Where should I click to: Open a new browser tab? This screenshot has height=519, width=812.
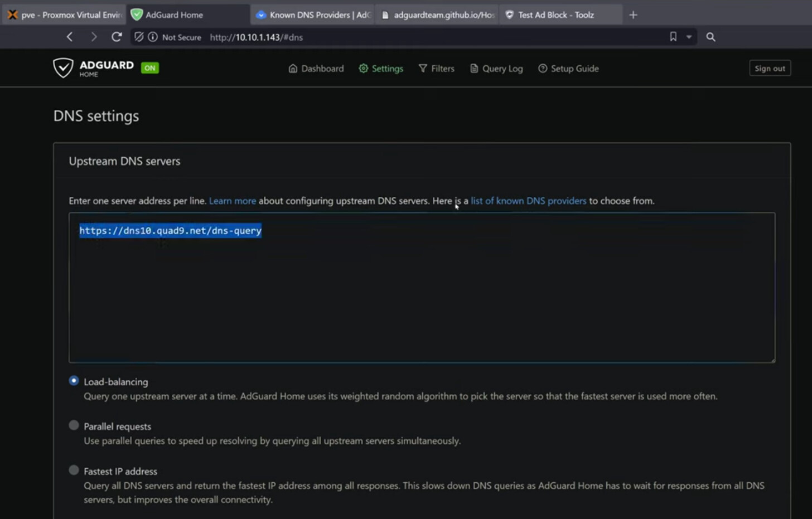point(633,15)
